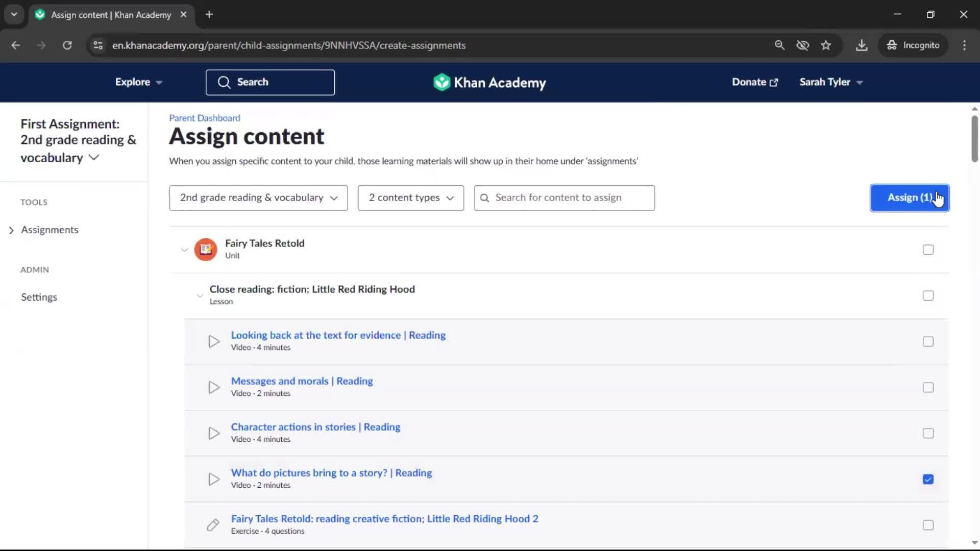This screenshot has width=980, height=551.
Task: Open 2nd grade reading & vocabulary dropdown
Action: tap(258, 198)
